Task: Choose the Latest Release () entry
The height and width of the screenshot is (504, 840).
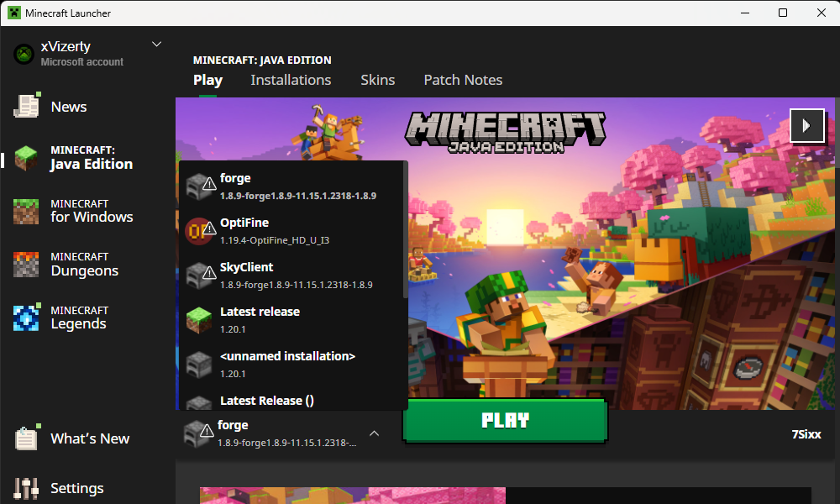Action: [291, 400]
